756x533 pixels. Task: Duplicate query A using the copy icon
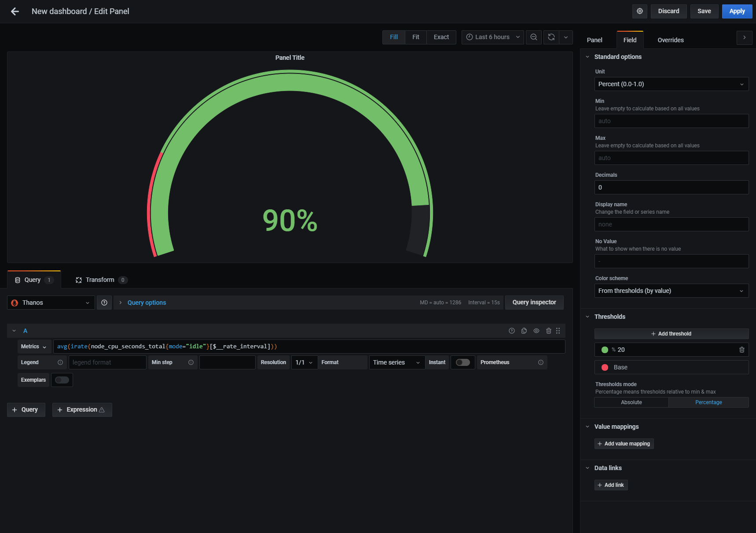point(524,330)
